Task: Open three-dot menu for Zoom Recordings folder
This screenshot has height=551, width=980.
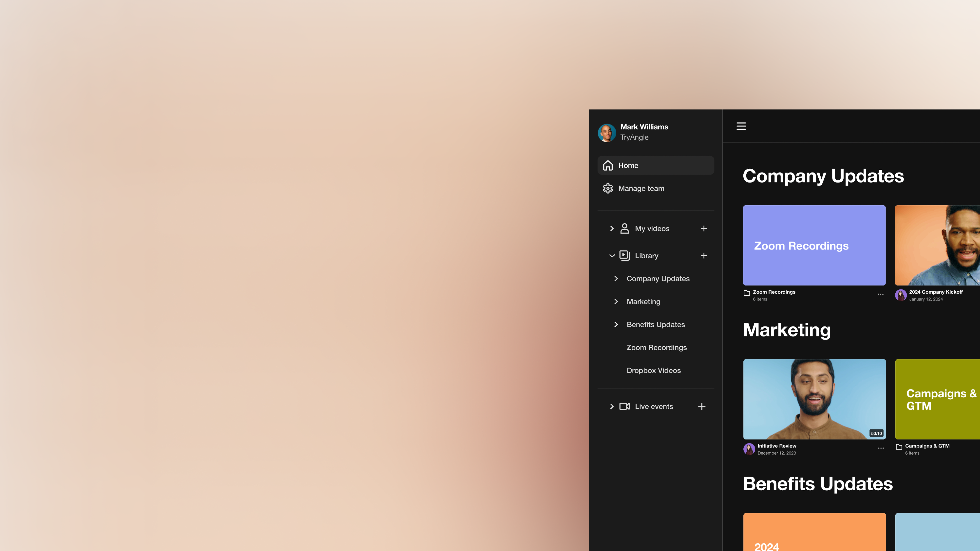Action: [x=880, y=294]
